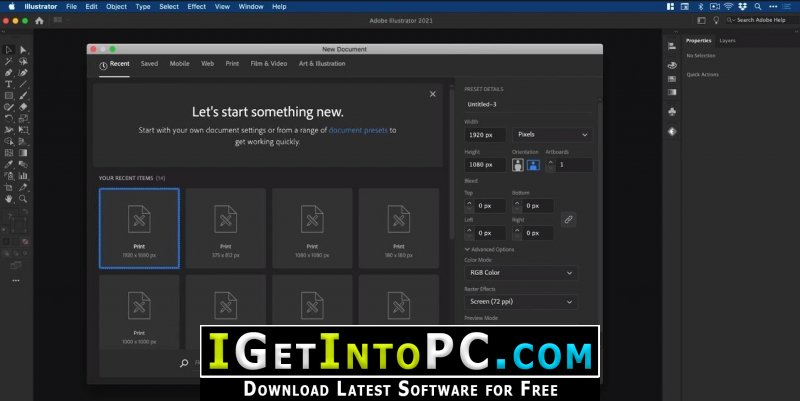Select the Column Graph tool
800x401 pixels.
pos(23,176)
